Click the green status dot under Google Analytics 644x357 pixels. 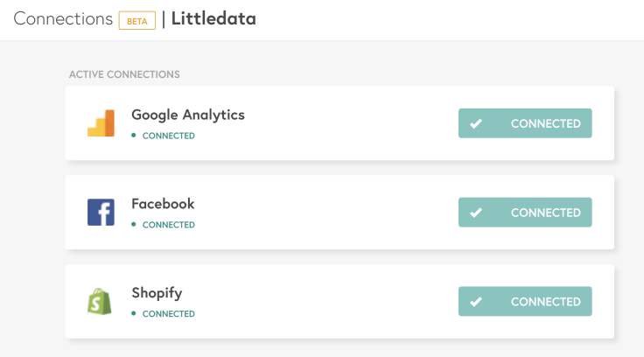134,135
